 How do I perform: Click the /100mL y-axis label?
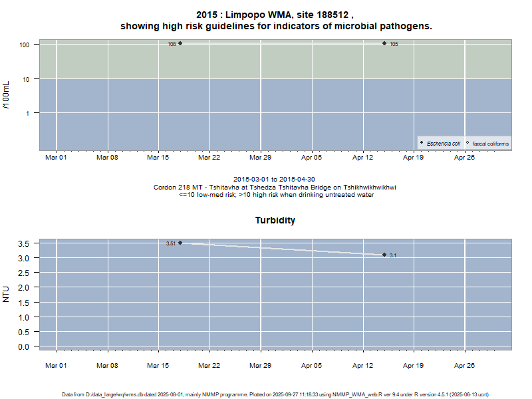pos(7,95)
